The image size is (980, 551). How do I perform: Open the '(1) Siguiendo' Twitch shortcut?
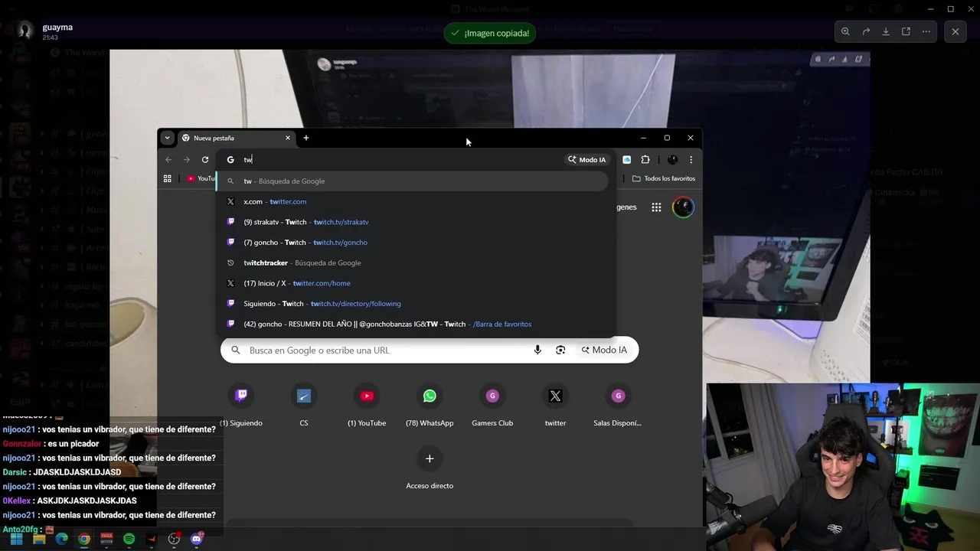click(241, 406)
